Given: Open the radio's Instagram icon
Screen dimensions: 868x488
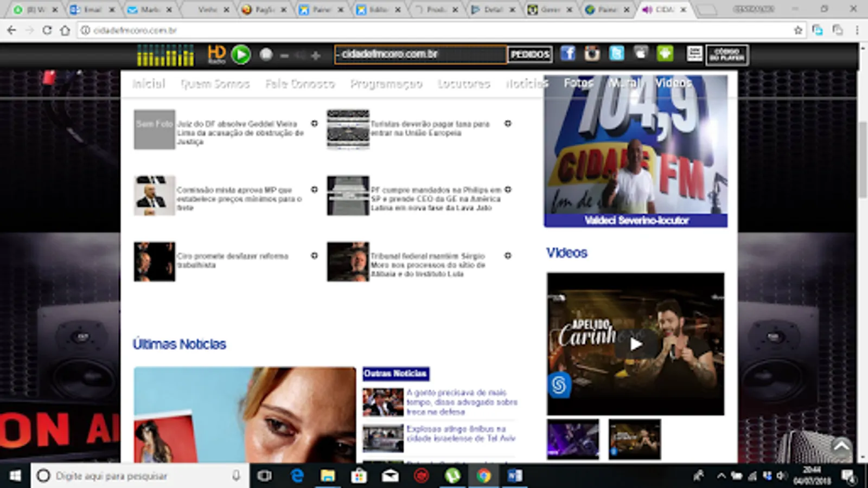Looking at the screenshot, I should point(592,53).
